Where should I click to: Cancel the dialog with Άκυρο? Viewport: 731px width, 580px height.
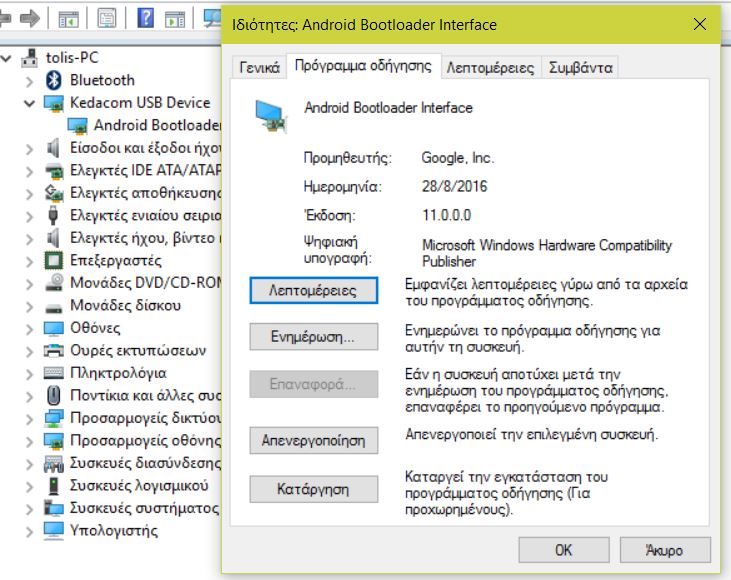coord(665,550)
